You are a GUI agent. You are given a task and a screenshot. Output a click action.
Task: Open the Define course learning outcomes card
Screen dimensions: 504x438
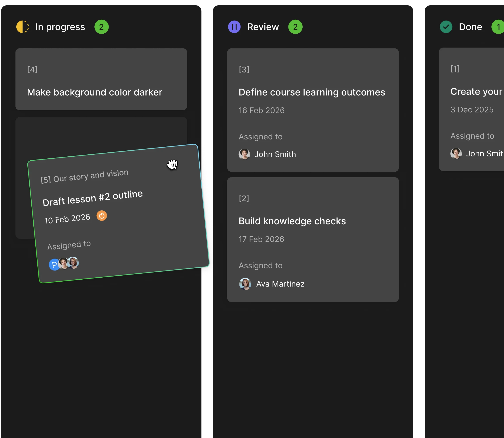pos(312,92)
